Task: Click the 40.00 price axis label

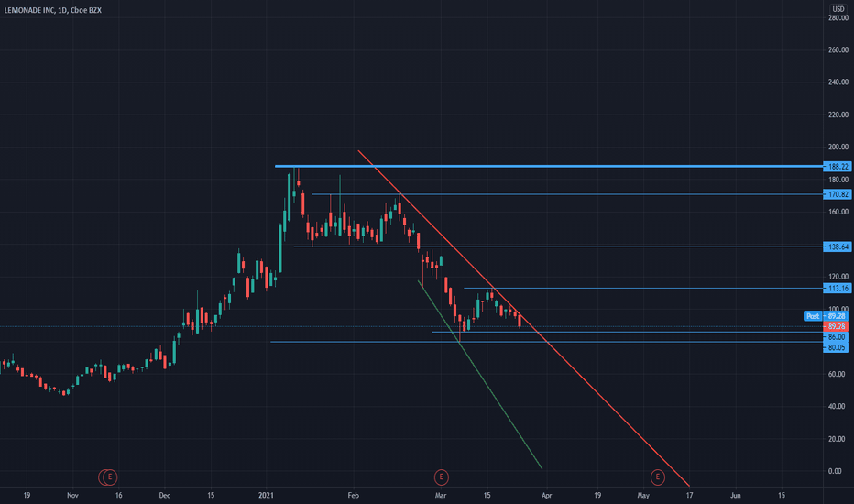Action: point(837,407)
